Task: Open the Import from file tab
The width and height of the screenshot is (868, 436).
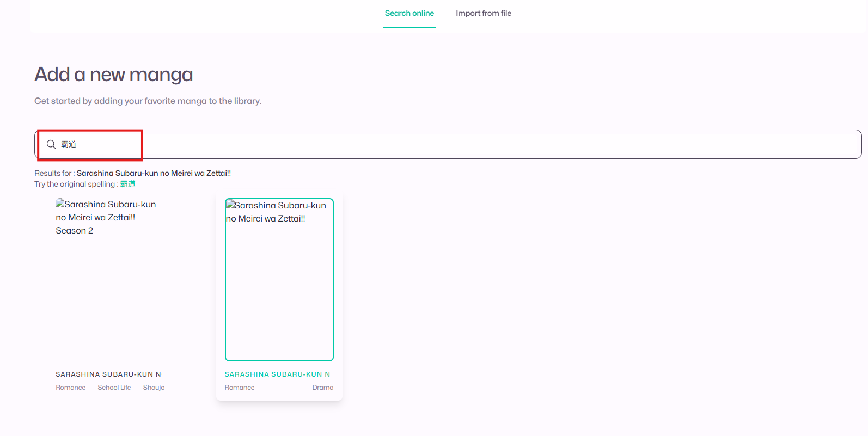Action: (483, 14)
